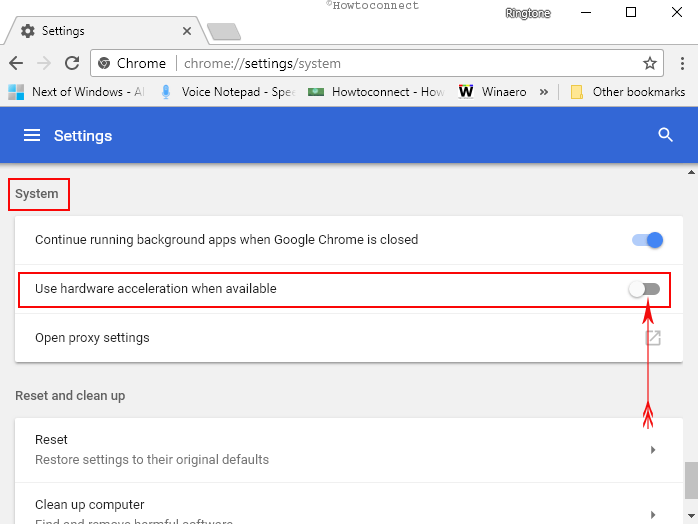This screenshot has height=524, width=698.
Task: Click the scrollbar down arrow
Action: tap(691, 516)
